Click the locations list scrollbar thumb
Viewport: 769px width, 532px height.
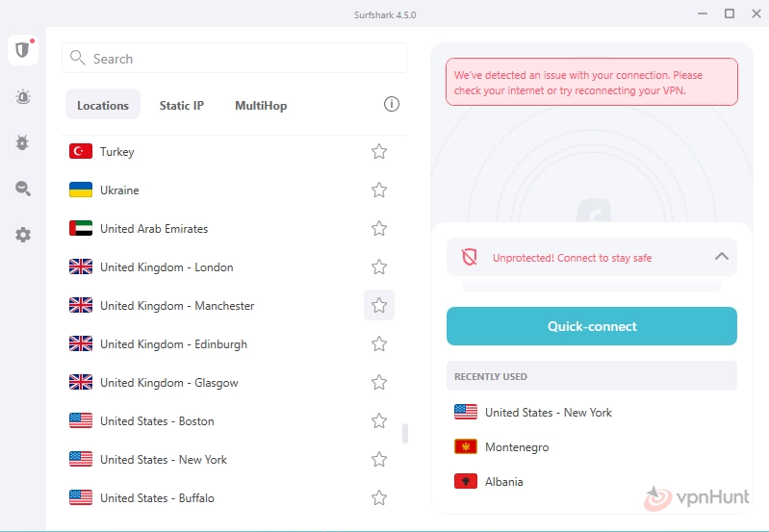pos(405,434)
